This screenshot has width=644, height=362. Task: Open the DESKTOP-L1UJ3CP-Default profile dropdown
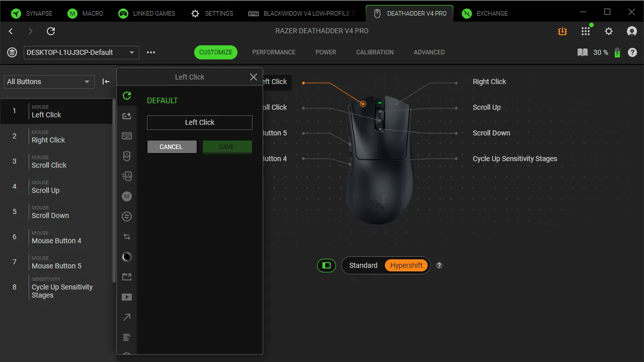click(81, 52)
